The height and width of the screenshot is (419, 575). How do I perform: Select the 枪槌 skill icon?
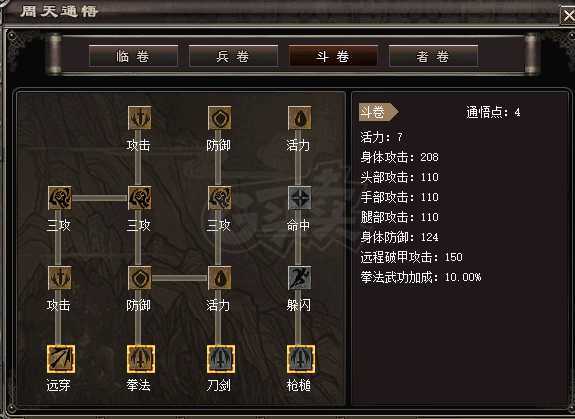[x=301, y=359]
